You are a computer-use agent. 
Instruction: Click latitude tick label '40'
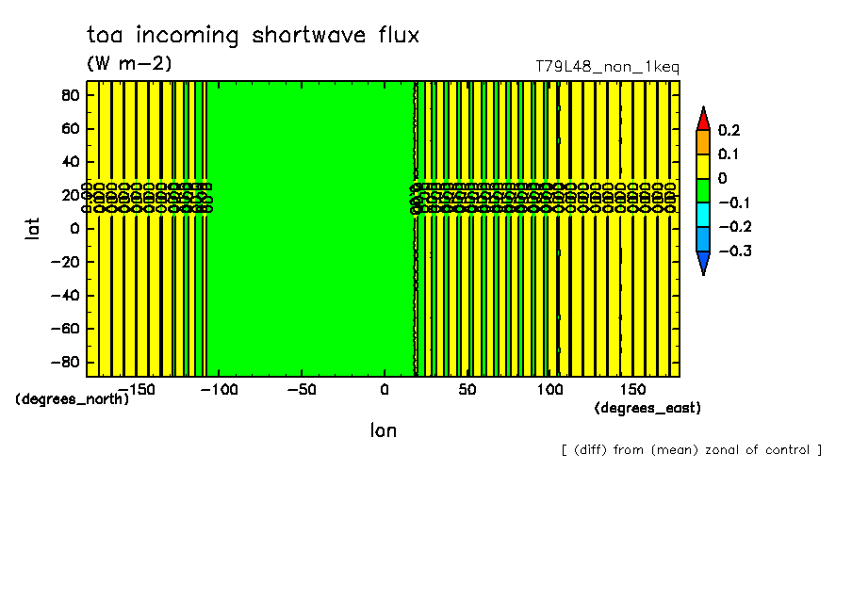click(71, 162)
